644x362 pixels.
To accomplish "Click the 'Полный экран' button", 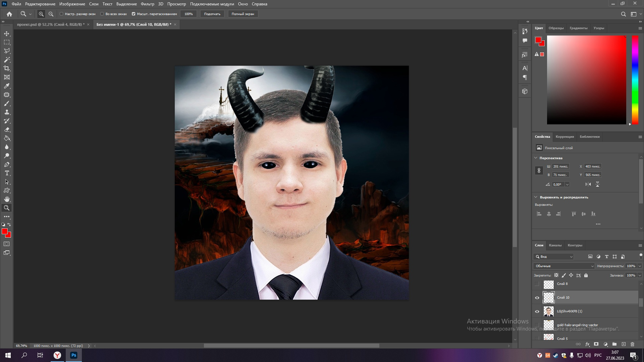I will 243,14.
